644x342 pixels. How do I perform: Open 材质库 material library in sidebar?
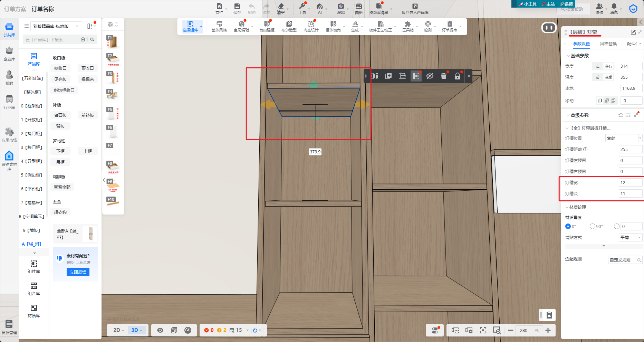(x=34, y=311)
